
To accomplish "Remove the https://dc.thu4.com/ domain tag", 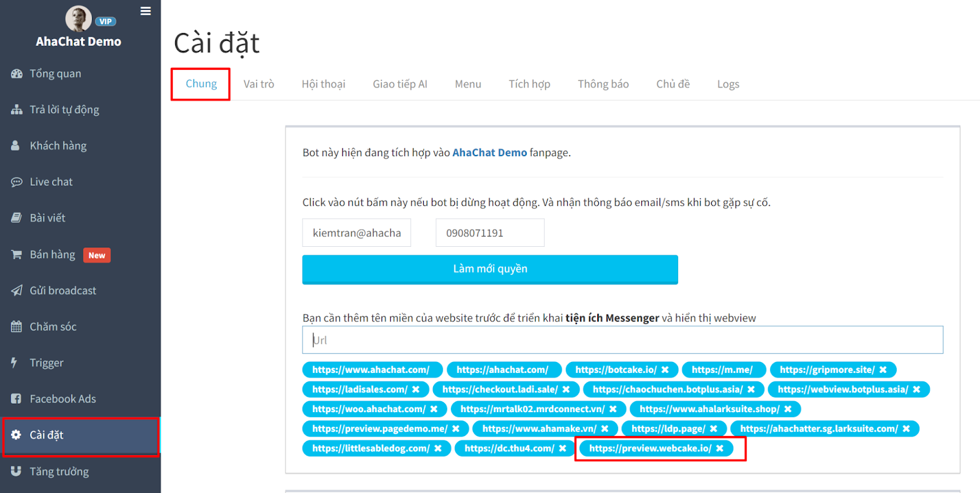I will (x=563, y=448).
